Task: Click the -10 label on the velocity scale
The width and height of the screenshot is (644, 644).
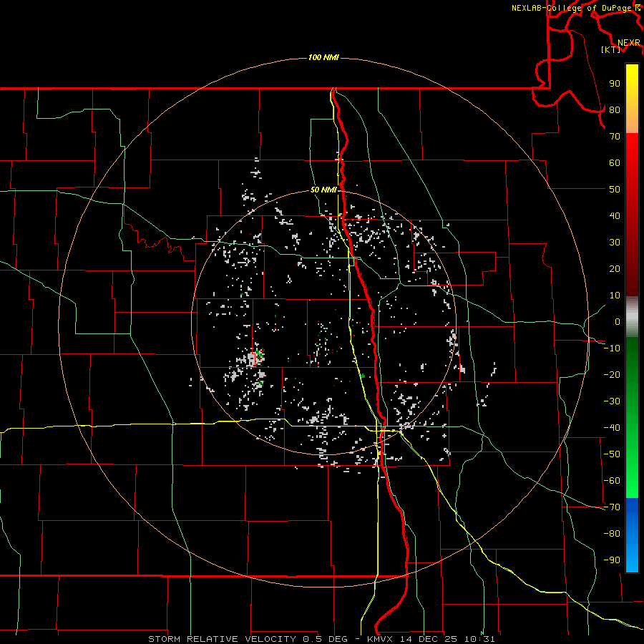Action: point(612,348)
